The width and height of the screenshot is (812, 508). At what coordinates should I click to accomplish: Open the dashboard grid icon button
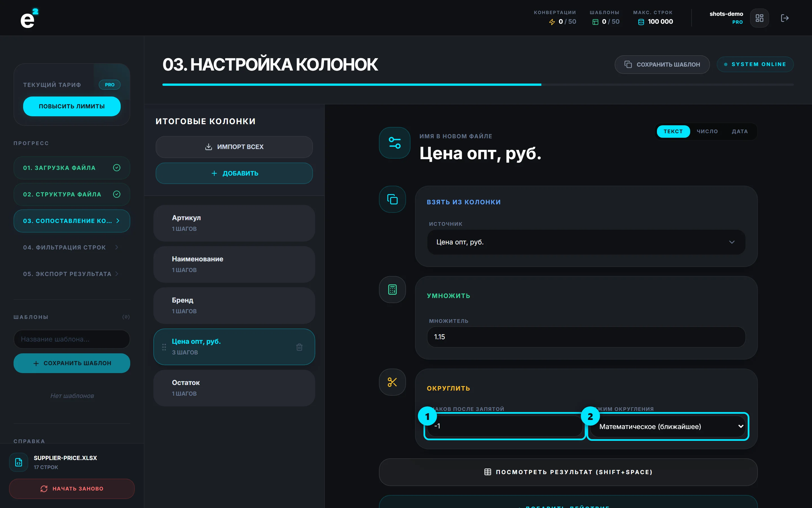coord(759,18)
